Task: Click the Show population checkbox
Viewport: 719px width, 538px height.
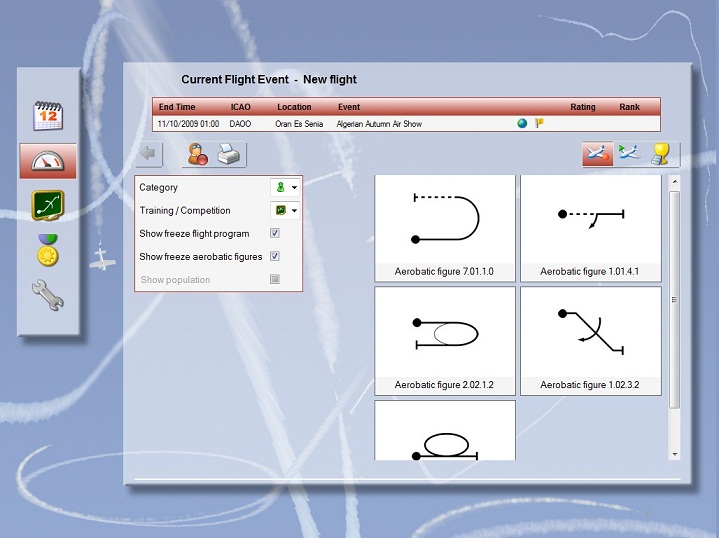Action: pos(275,280)
